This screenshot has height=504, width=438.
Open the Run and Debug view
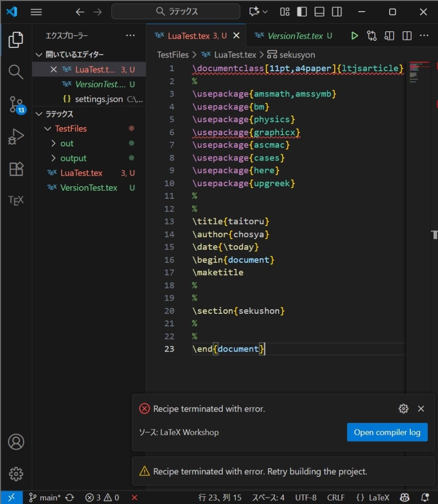coord(15,135)
